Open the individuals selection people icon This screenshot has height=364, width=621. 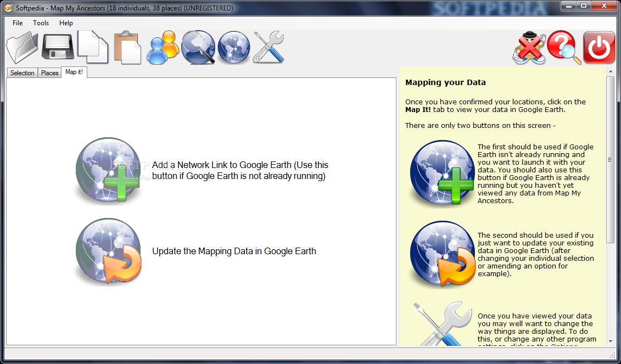(x=163, y=47)
